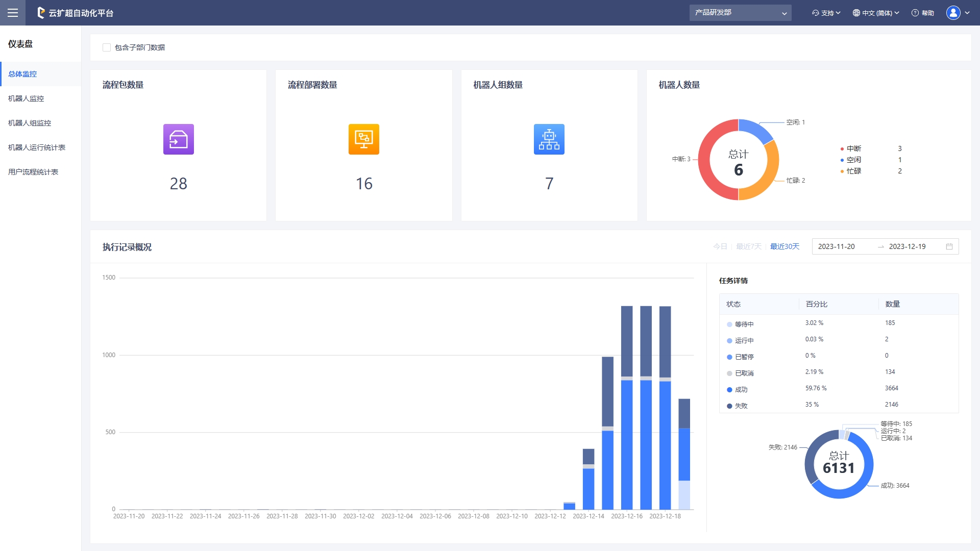The height and width of the screenshot is (551, 980).
Task: Click the 仪表盘 sidebar heading
Action: pos(20,44)
